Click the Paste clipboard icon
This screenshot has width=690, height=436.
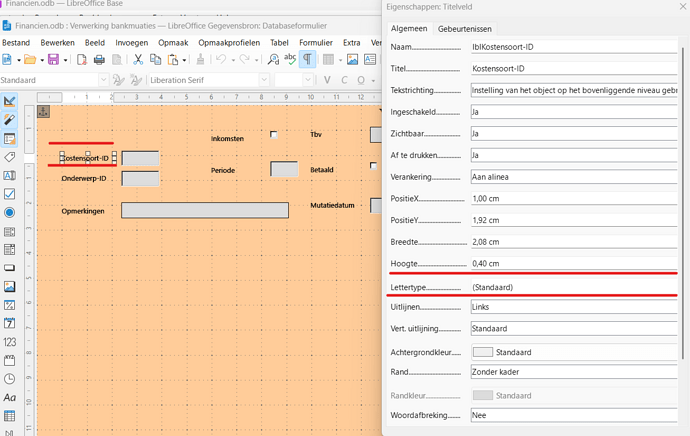click(x=173, y=59)
